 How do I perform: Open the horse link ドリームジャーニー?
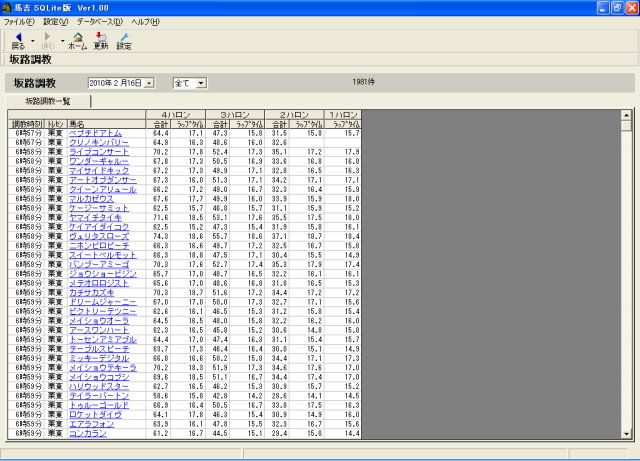pyautogui.click(x=102, y=302)
